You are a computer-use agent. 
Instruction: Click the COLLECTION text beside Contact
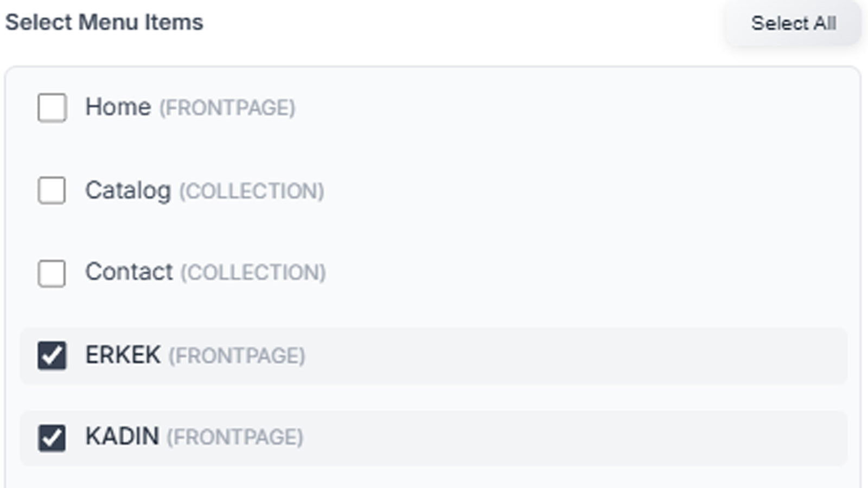253,274
